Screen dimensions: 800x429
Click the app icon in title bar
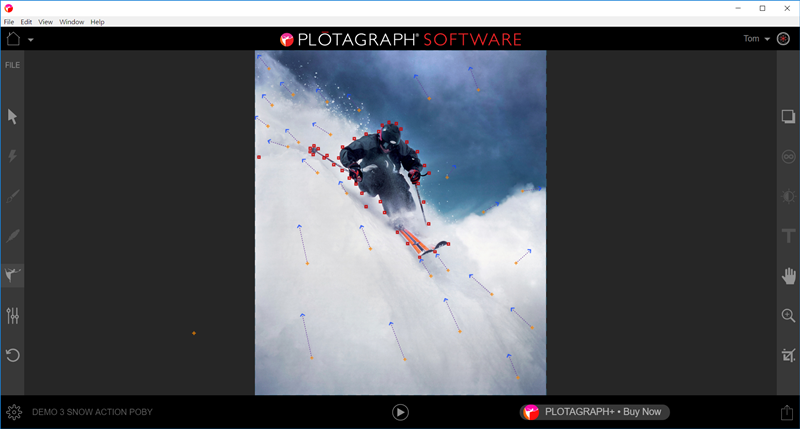(9, 8)
